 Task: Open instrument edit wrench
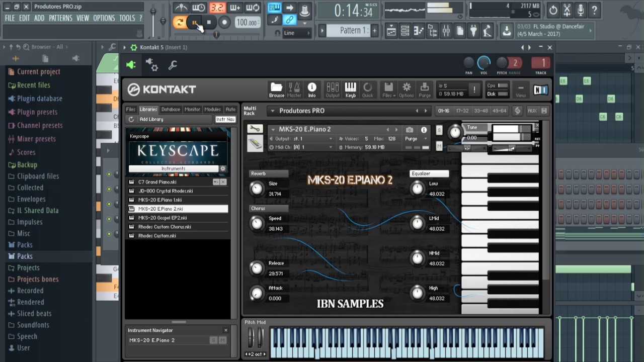(255, 129)
